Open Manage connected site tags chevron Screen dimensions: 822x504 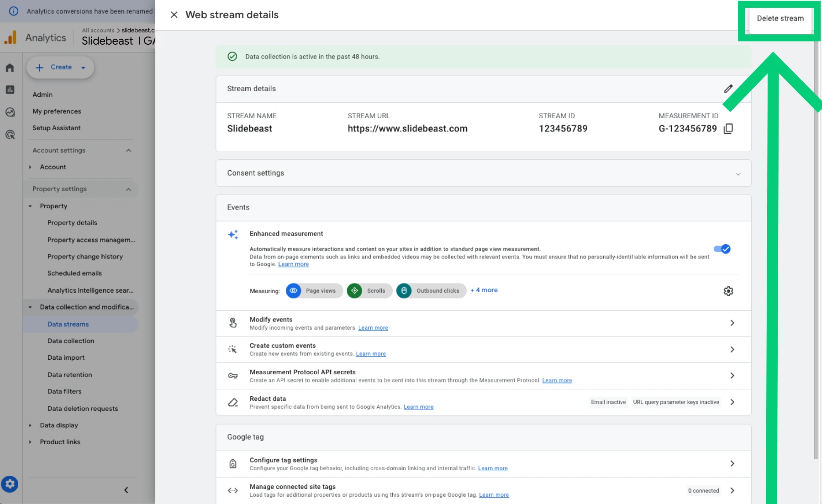click(x=732, y=490)
